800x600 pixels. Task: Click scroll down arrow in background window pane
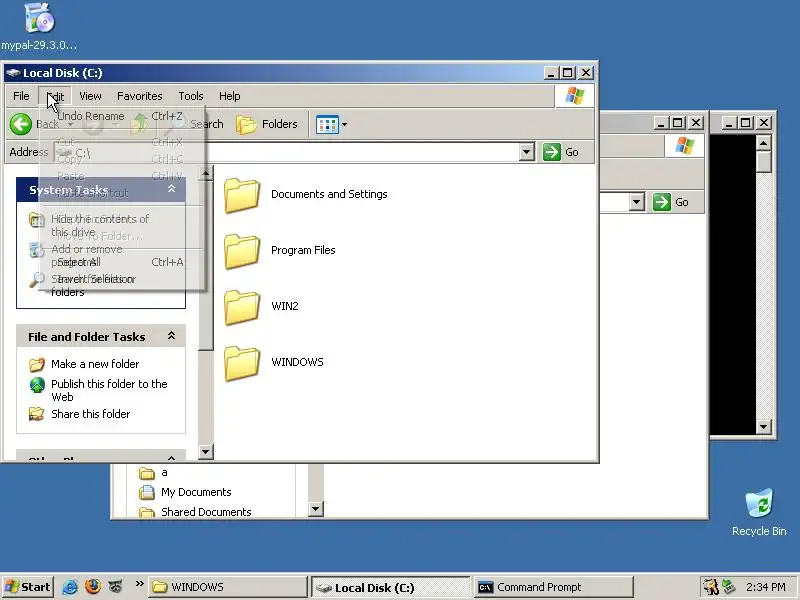pos(316,509)
